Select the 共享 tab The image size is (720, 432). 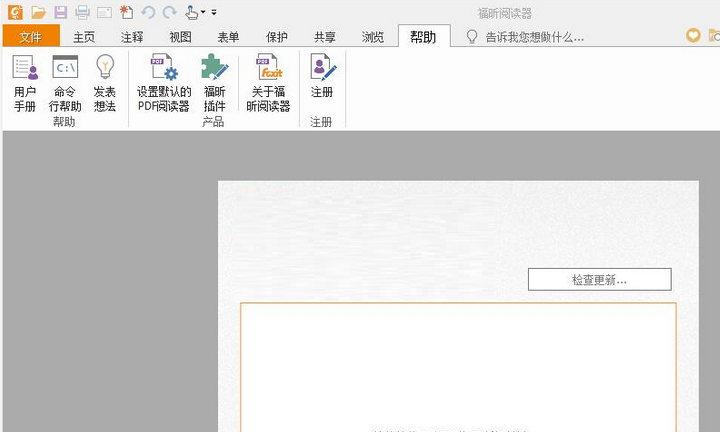pyautogui.click(x=325, y=37)
